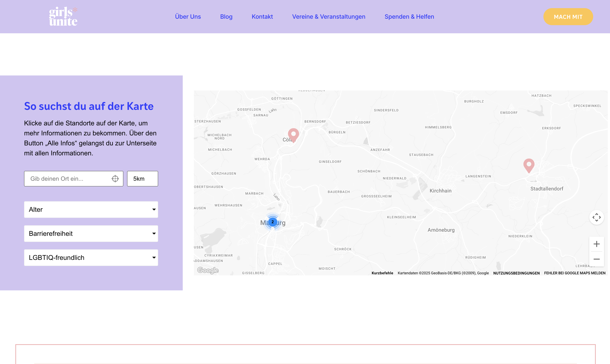Click Kurzbefehle on the map footer
The width and height of the screenshot is (610, 364).
pos(382,273)
